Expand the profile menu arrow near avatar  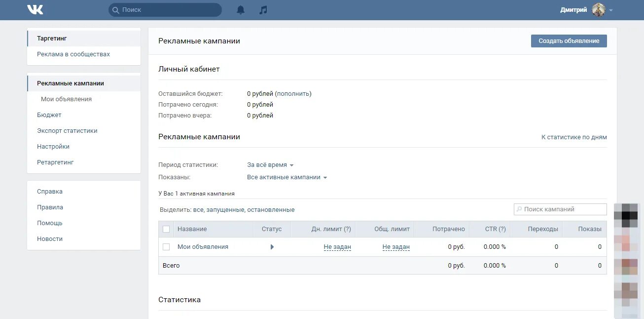(x=611, y=10)
